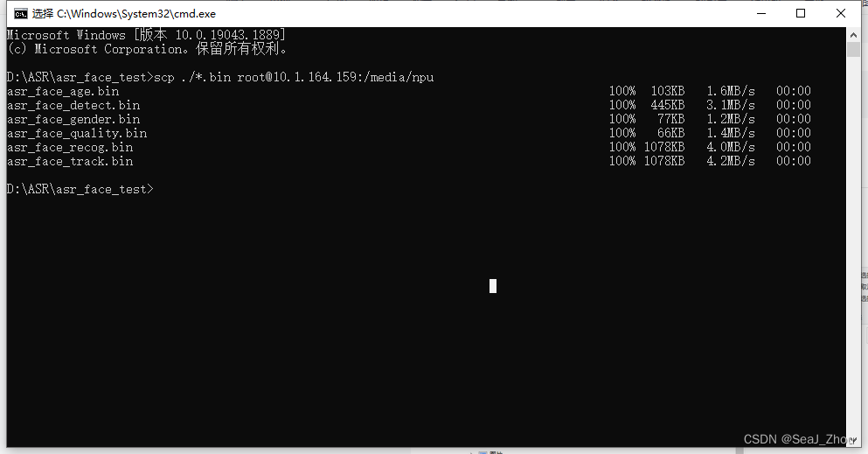Click the asr_face_track.bin filename

coord(70,161)
